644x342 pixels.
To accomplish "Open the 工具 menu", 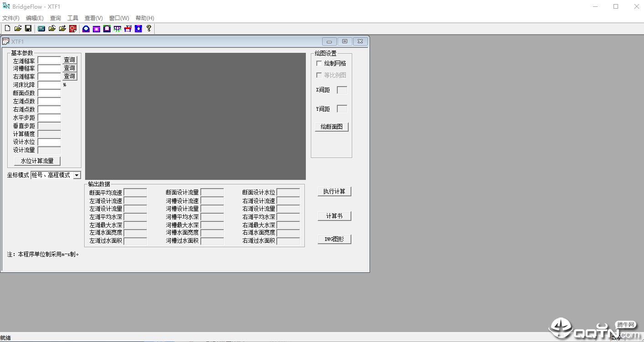I will (73, 18).
